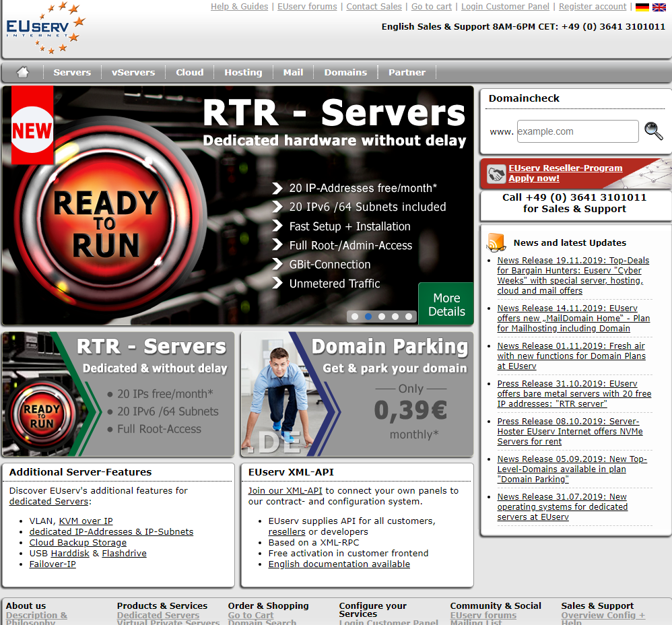Click the home icon in navigation bar
This screenshot has height=625, width=672.
coord(23,72)
